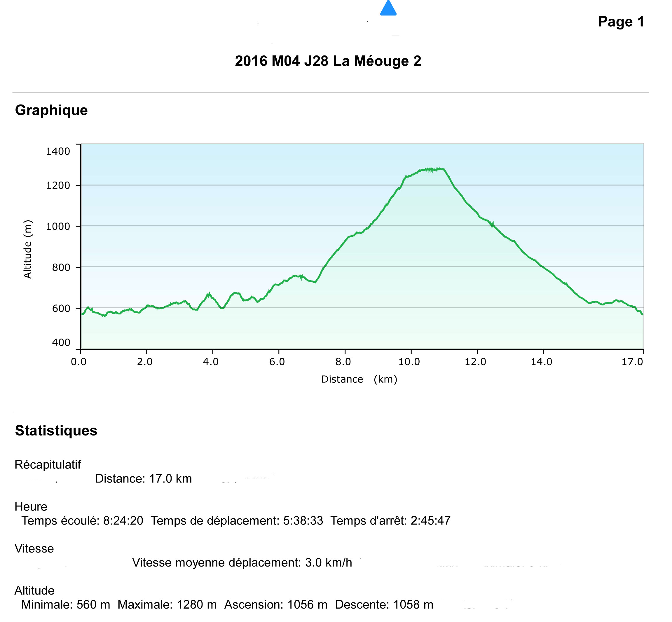Click 'Minimale: 560 m' value
Image resolution: width=672 pixels, height=622 pixels.
pos(66,605)
